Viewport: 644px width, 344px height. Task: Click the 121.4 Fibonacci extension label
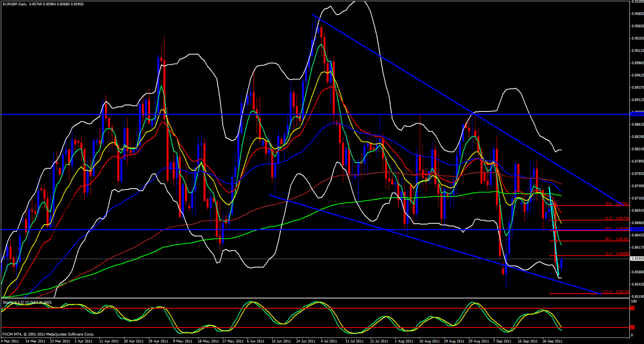607,292
